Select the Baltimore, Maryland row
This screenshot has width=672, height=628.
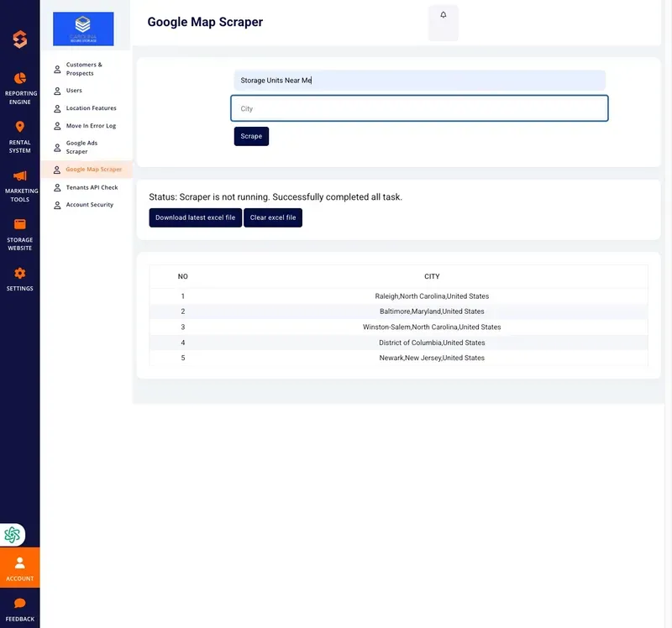(398, 311)
